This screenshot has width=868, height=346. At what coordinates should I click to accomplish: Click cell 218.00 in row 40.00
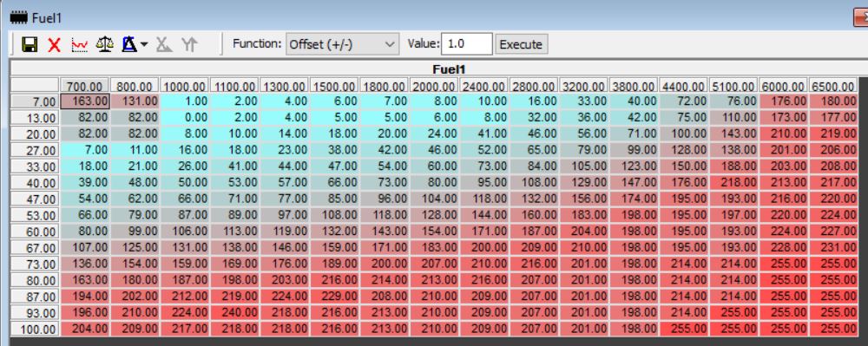click(x=733, y=183)
